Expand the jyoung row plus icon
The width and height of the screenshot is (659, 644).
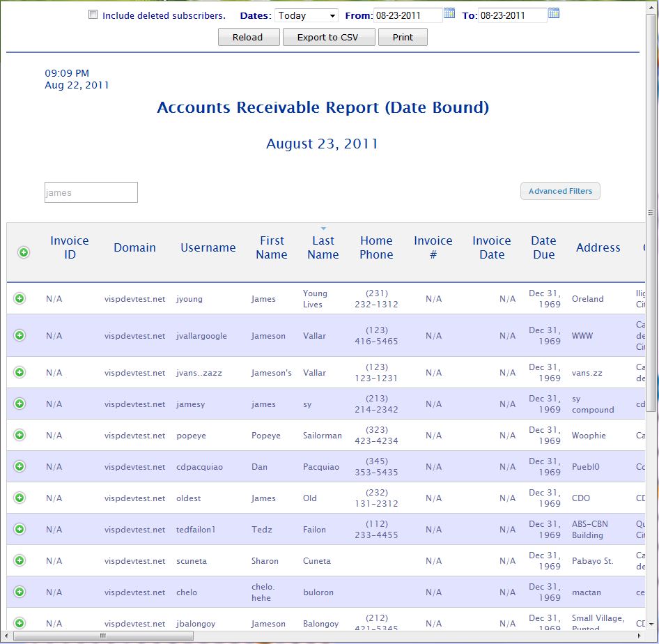pos(20,298)
